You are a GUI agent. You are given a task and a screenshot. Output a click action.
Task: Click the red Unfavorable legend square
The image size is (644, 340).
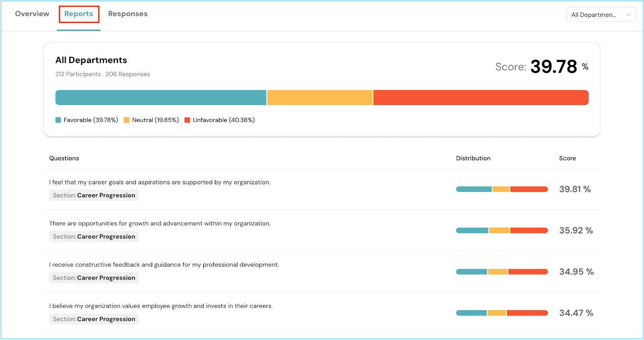click(x=187, y=120)
